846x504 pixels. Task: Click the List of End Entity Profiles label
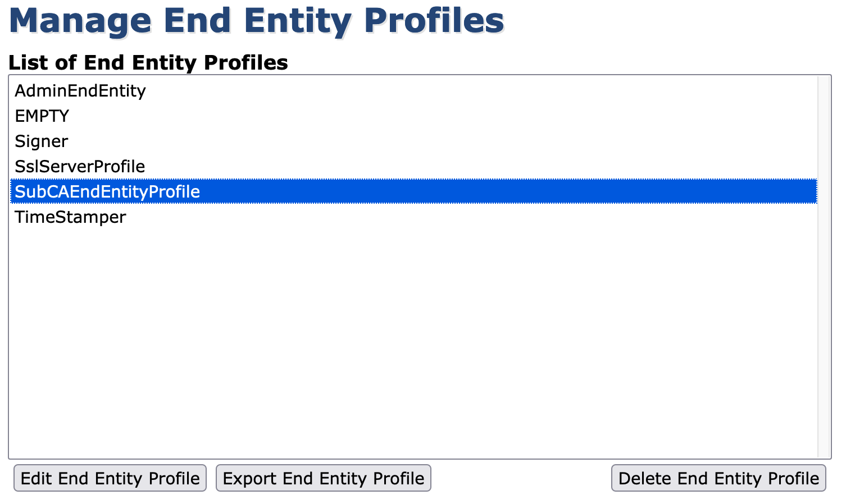(x=148, y=62)
